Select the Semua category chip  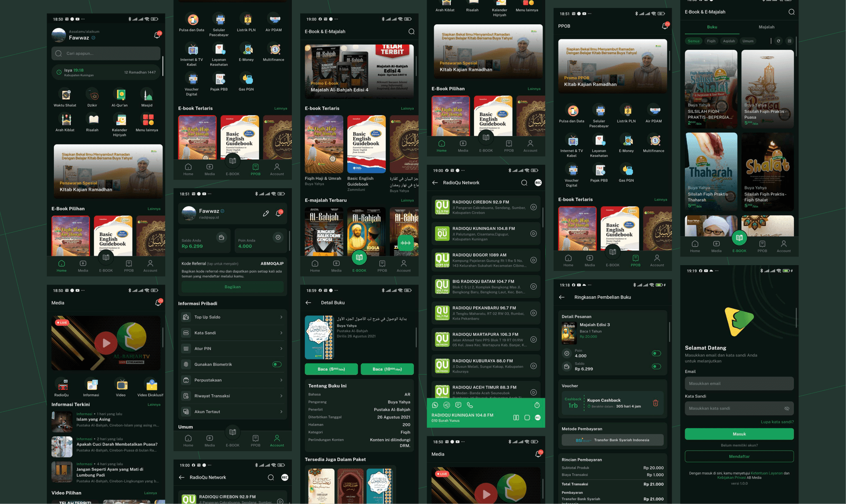[694, 41]
